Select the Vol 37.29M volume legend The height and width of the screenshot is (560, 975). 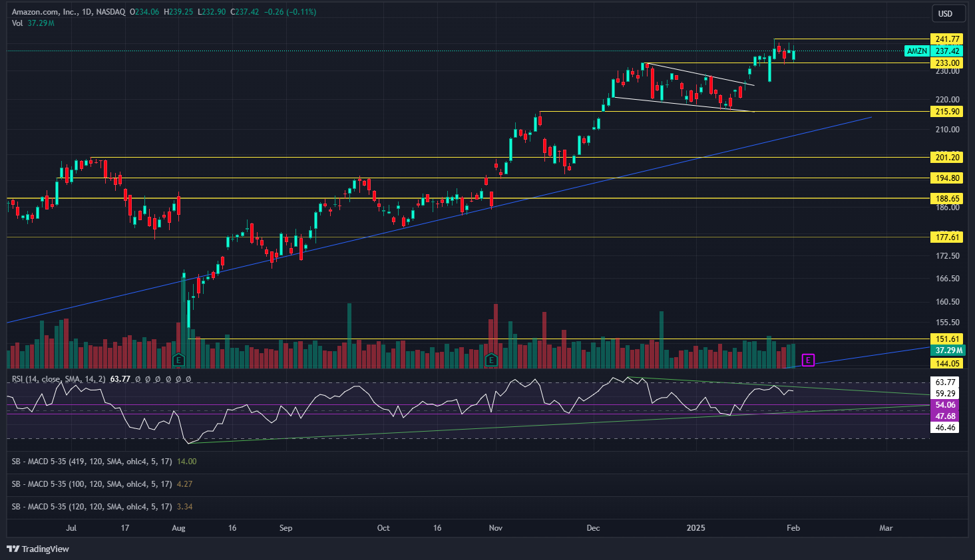(33, 23)
